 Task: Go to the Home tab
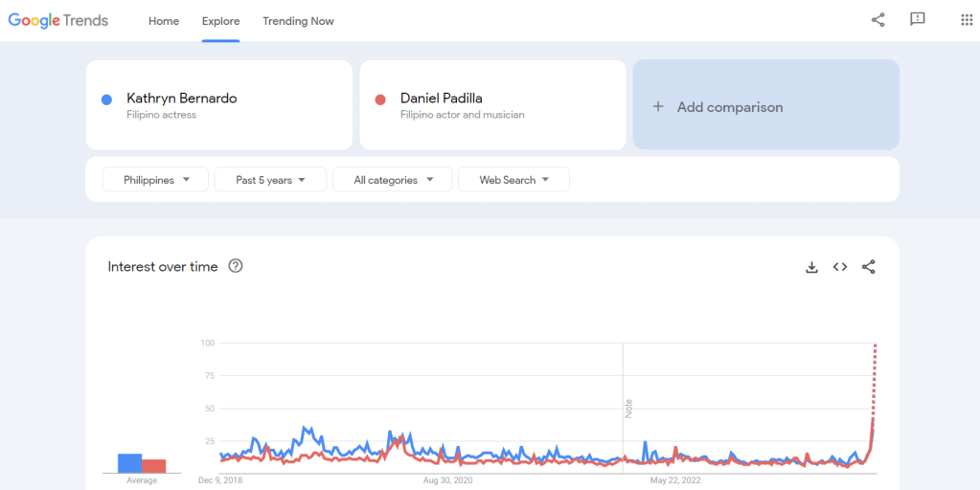click(x=164, y=21)
